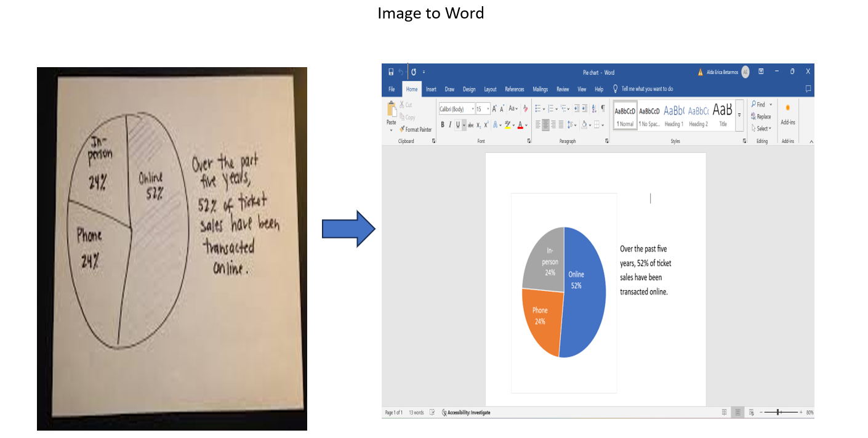This screenshot has width=868, height=438.
Task: Click the Cut button
Action: point(406,105)
